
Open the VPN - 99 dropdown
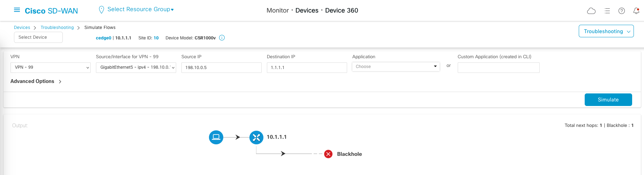click(51, 67)
